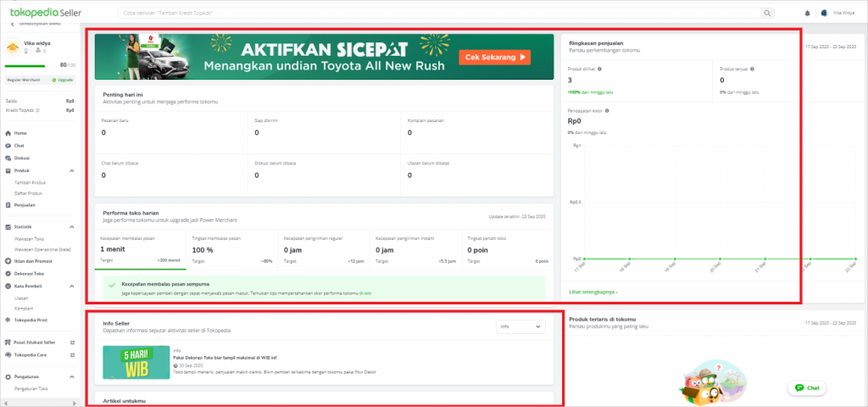Click the notification bell icon
Image resolution: width=868 pixels, height=407 pixels.
pyautogui.click(x=807, y=14)
